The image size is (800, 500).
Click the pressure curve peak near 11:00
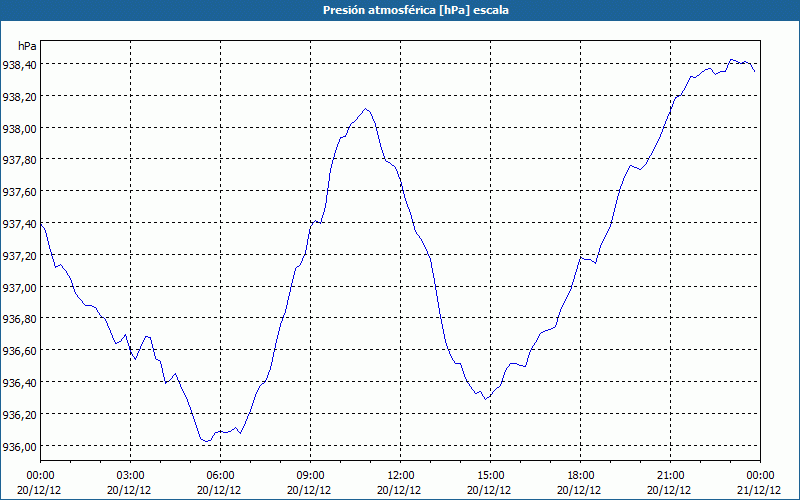tap(365, 109)
